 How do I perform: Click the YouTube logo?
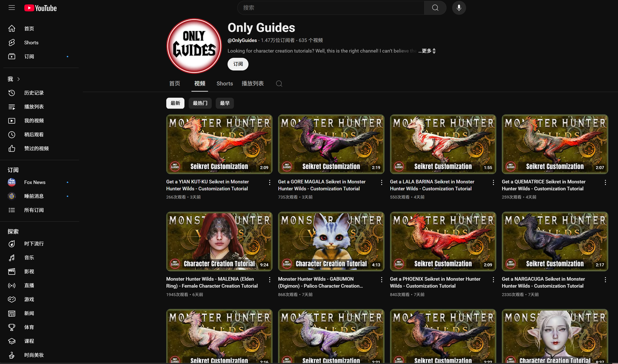tap(41, 8)
